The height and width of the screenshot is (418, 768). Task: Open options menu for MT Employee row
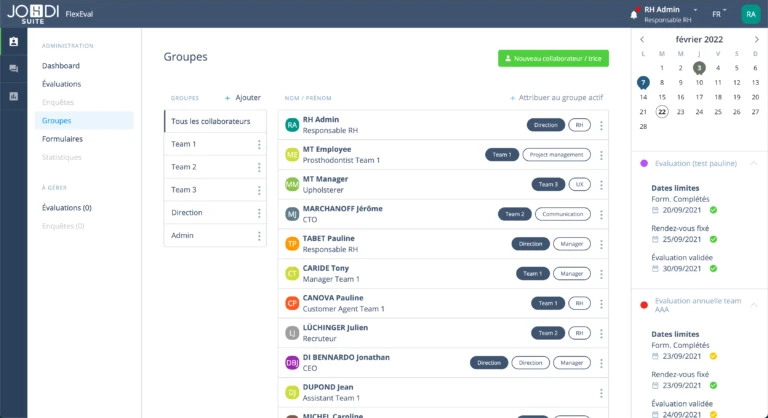[x=601, y=155]
